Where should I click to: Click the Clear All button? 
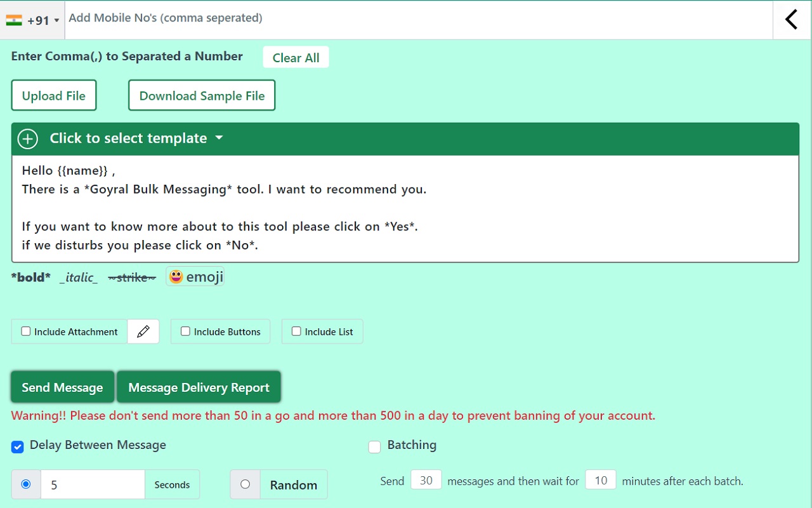pyautogui.click(x=296, y=57)
